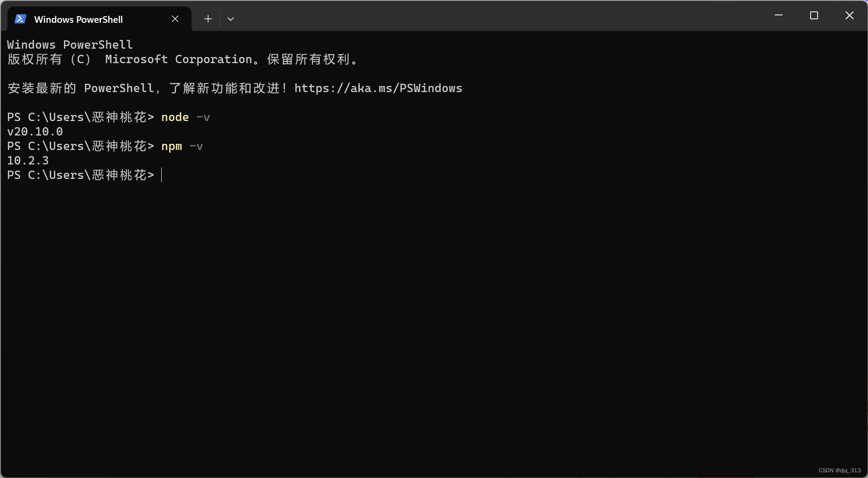This screenshot has height=478, width=868.
Task: Maximize the terminal window
Action: tap(814, 15)
